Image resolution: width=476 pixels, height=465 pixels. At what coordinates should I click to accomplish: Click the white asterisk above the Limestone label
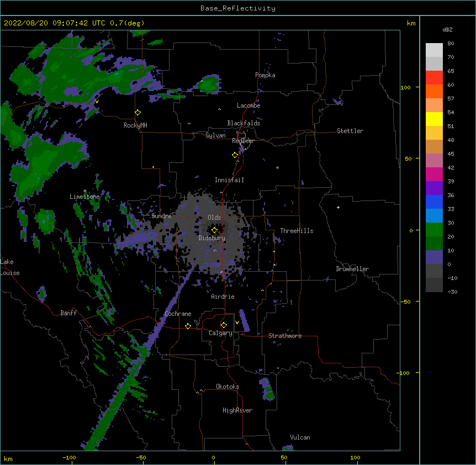point(85,191)
